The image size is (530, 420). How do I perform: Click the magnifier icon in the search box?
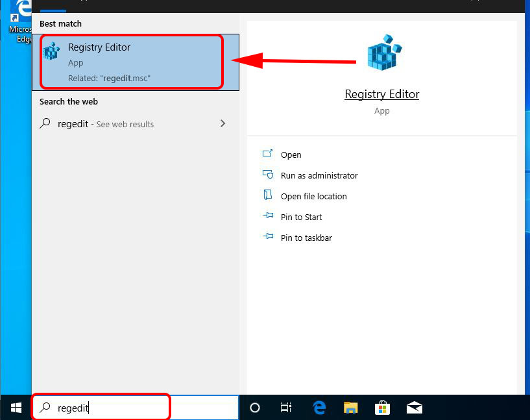tap(44, 407)
